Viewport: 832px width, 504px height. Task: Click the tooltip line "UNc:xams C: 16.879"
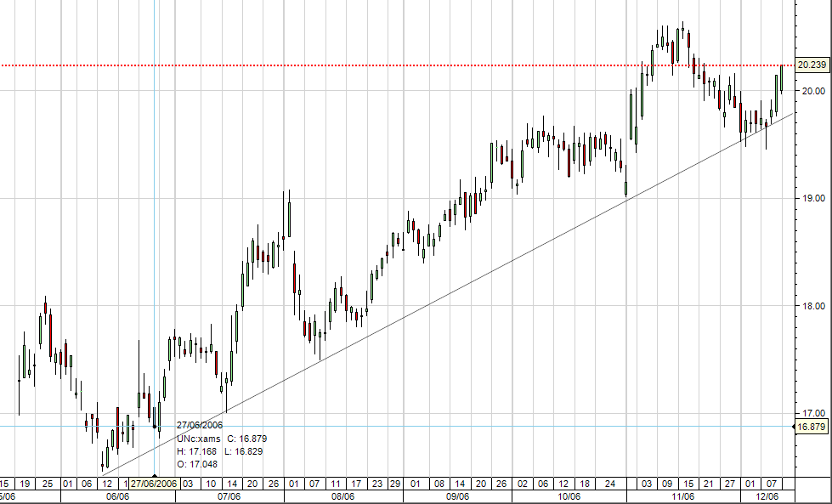[222, 439]
